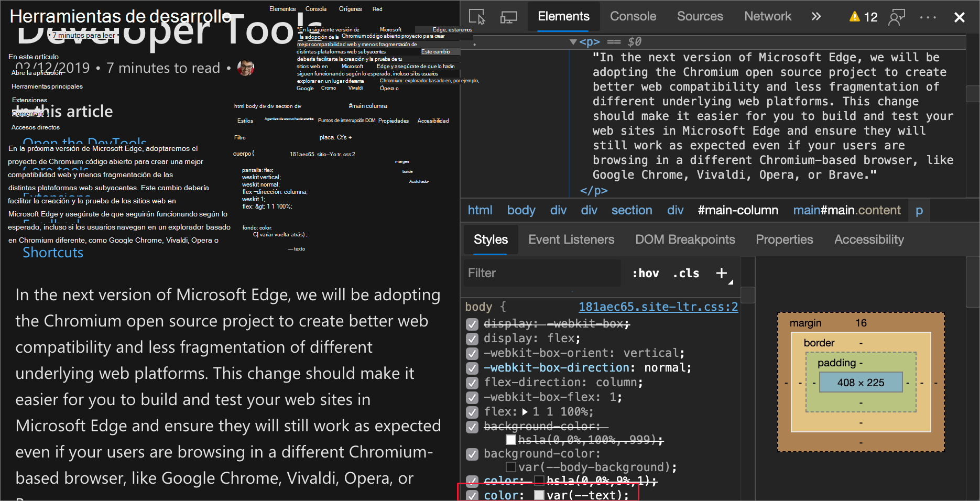The image size is (980, 501).
Task: Open the Properties tab
Action: 784,239
